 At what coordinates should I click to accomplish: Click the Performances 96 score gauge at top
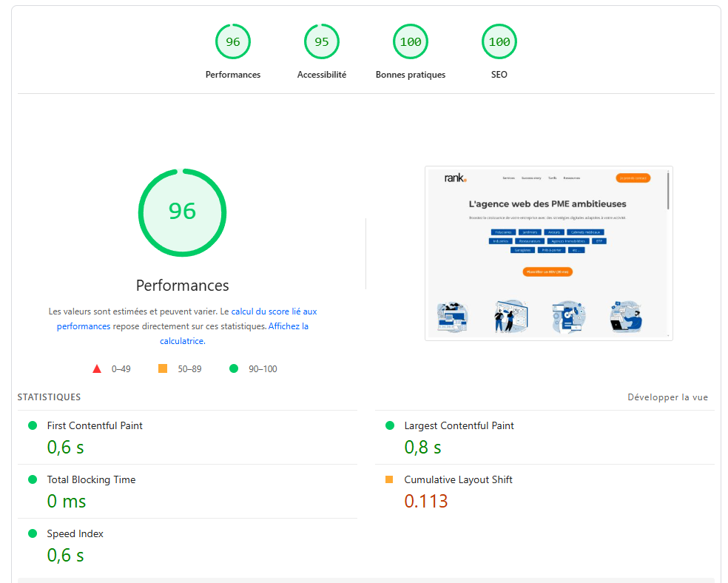[232, 41]
